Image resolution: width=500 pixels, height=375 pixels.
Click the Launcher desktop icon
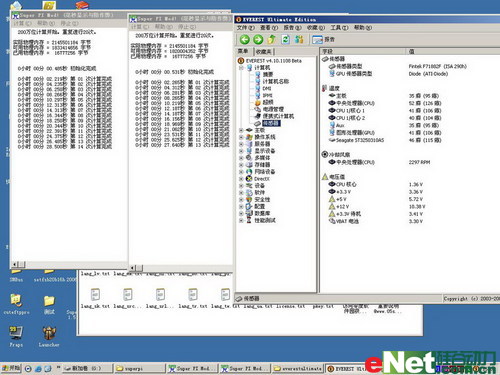[x=49, y=333]
